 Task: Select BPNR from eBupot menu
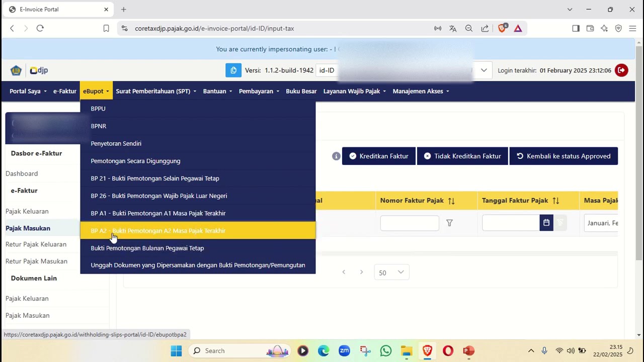(198, 126)
